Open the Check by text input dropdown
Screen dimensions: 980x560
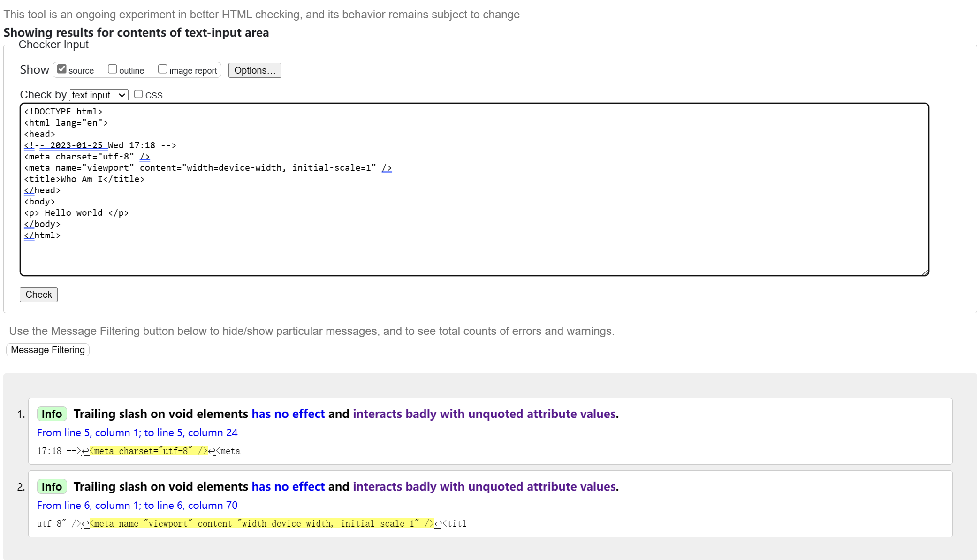99,95
